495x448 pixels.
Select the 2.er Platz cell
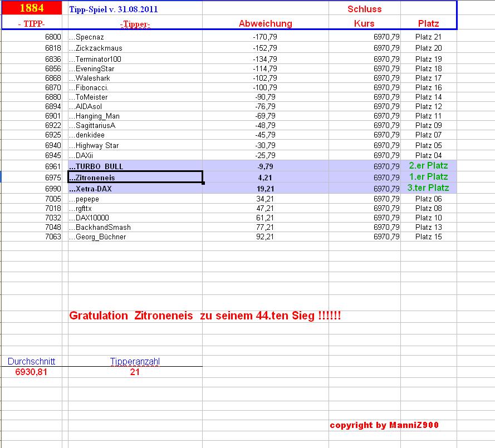pyautogui.click(x=428, y=166)
